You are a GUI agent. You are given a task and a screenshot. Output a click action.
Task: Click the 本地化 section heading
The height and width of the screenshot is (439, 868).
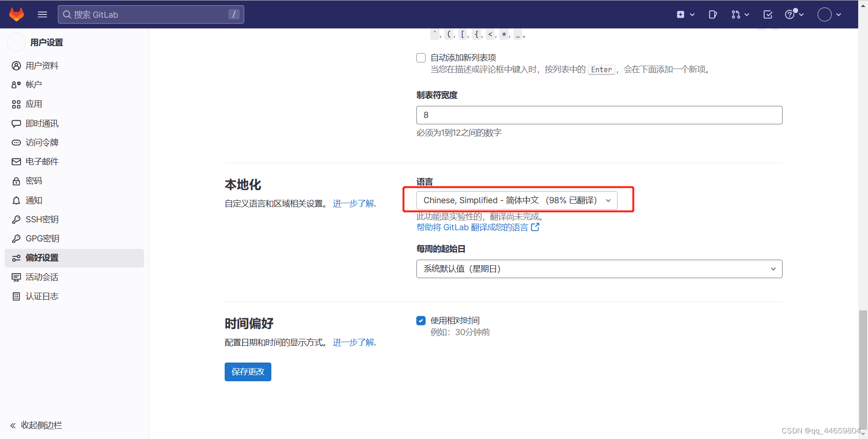[243, 185]
